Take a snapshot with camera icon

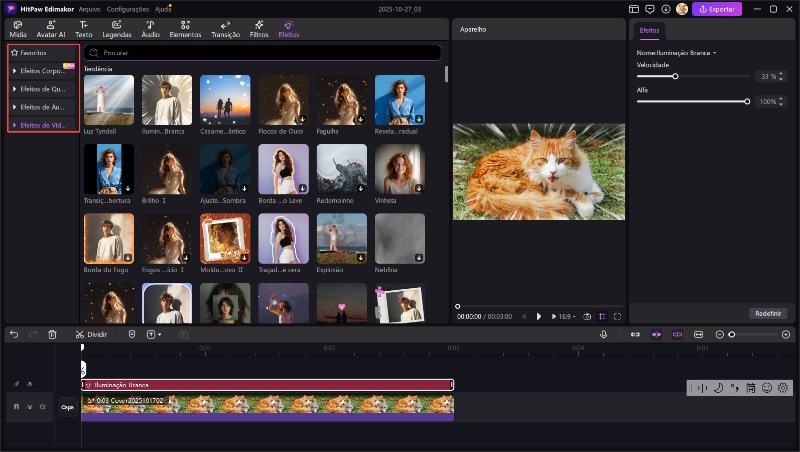click(587, 316)
